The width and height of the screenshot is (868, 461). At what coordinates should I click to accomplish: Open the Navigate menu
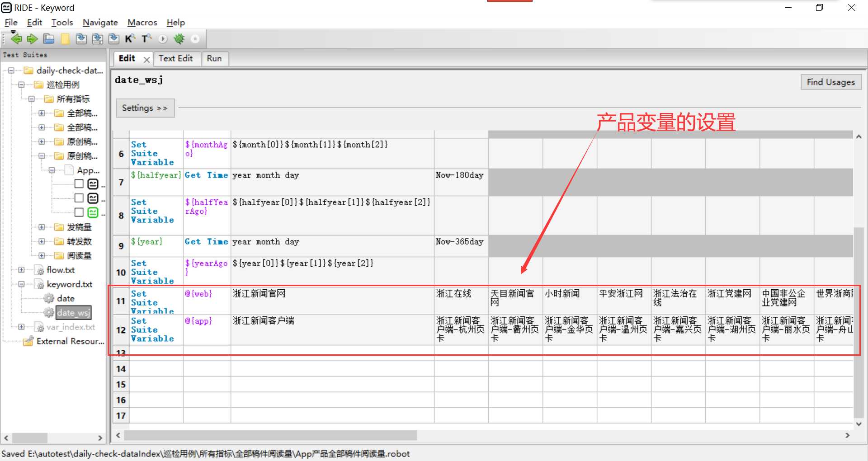click(x=100, y=23)
